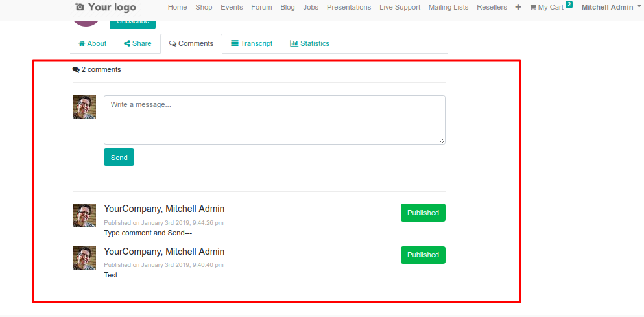Navigate to the Forum

[261, 7]
